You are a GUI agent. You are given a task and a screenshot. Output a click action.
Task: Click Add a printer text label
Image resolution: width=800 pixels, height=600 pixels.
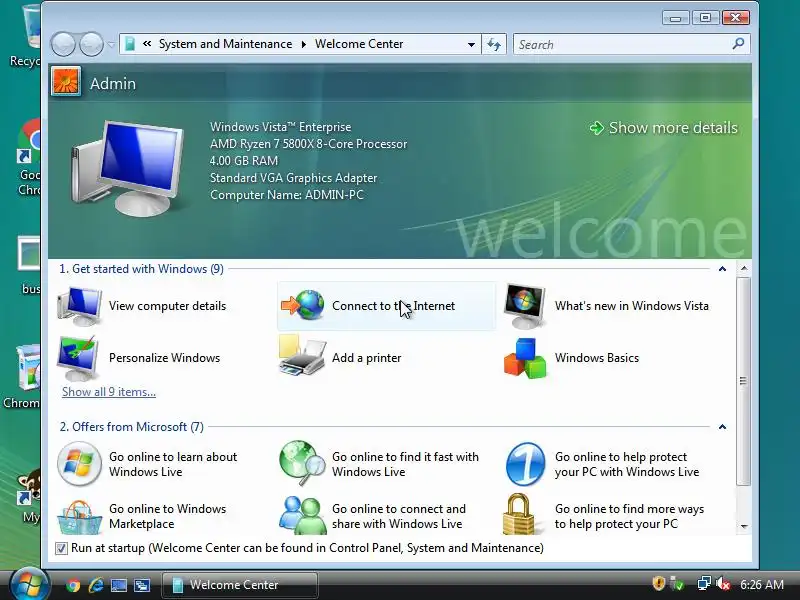click(x=366, y=358)
